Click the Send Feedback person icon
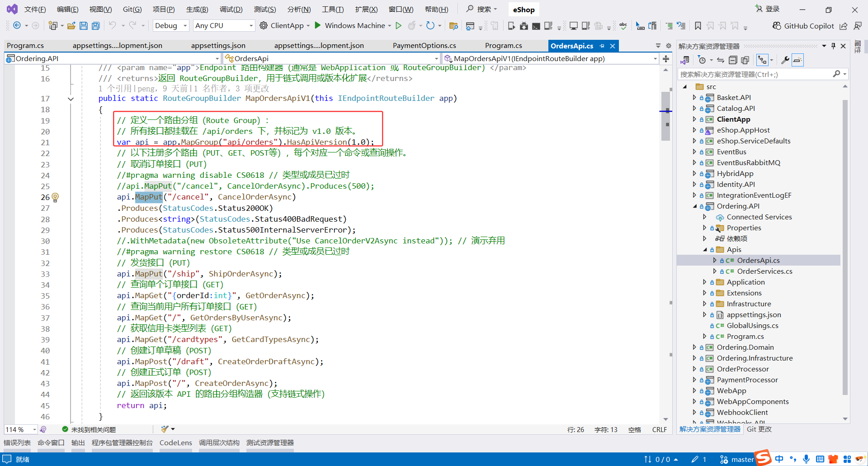Viewport: 868px width, 466px height. click(858, 26)
